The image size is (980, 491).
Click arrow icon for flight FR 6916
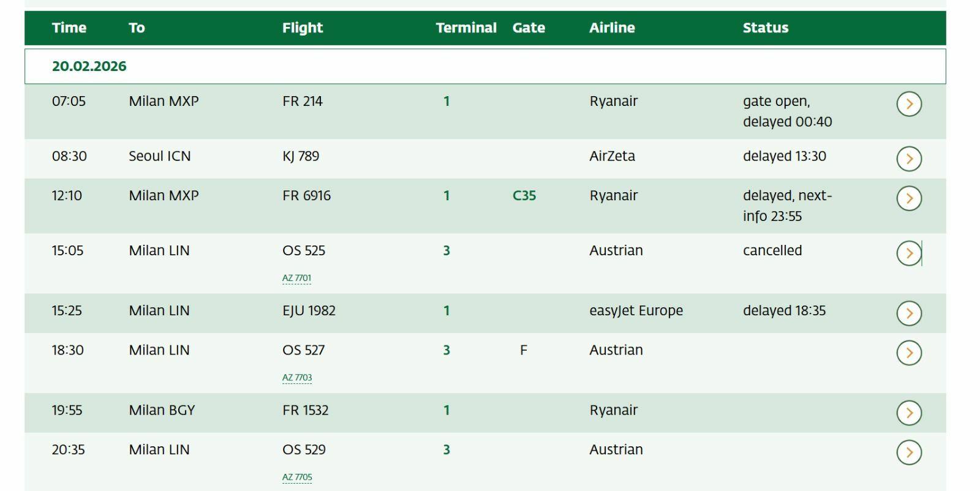909,198
